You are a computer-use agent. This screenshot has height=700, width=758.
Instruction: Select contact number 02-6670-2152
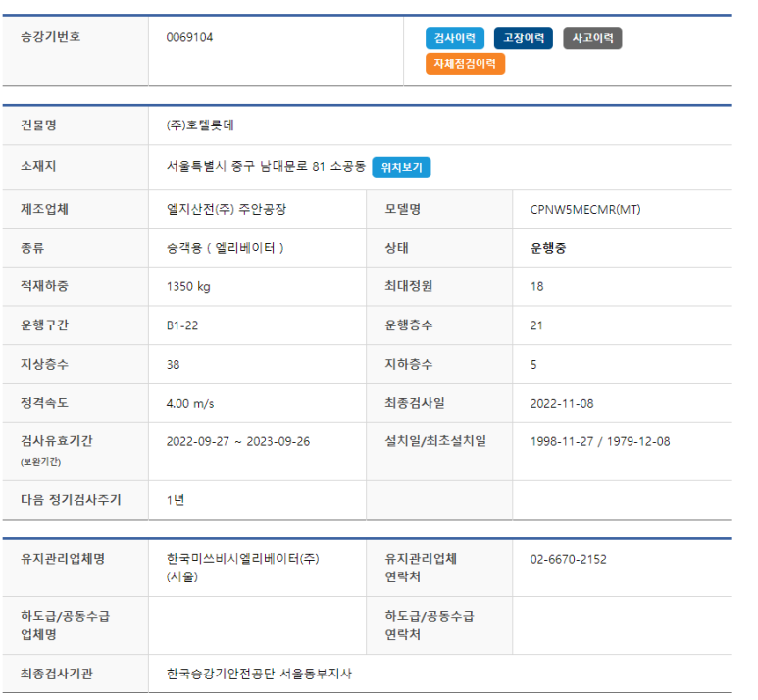568,560
